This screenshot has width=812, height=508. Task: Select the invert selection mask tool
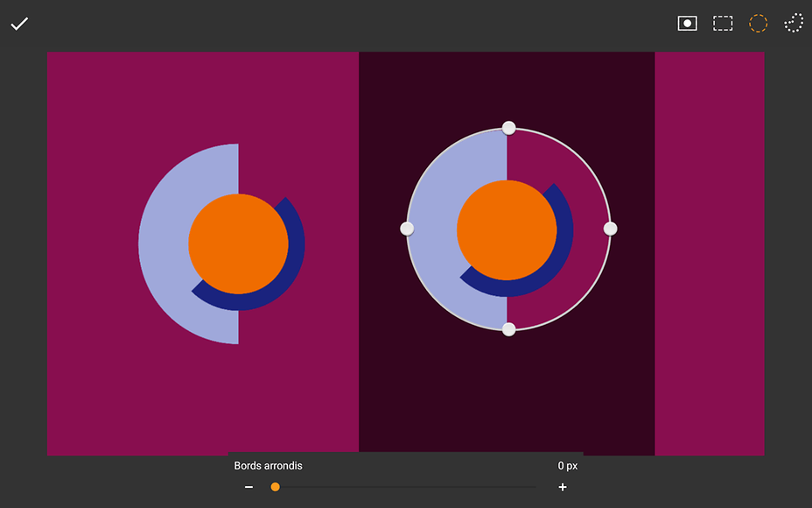(687, 24)
